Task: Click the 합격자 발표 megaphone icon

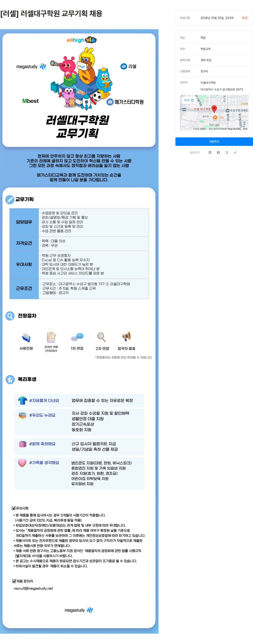Action: click(127, 337)
